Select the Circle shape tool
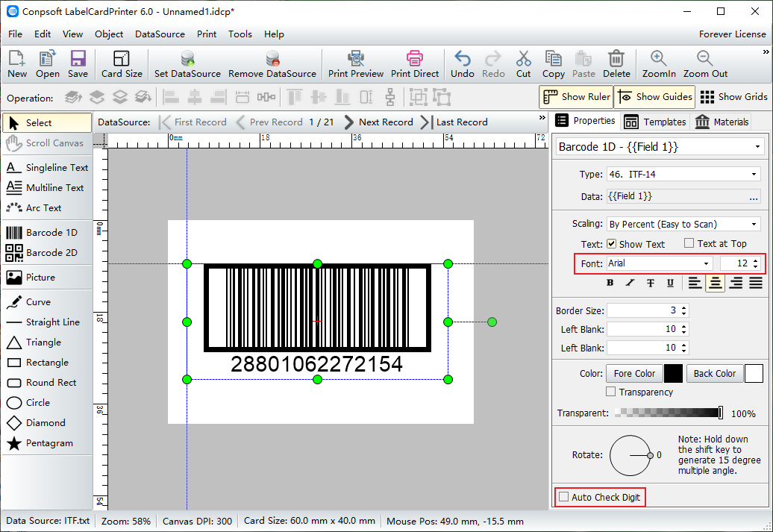 (x=47, y=403)
